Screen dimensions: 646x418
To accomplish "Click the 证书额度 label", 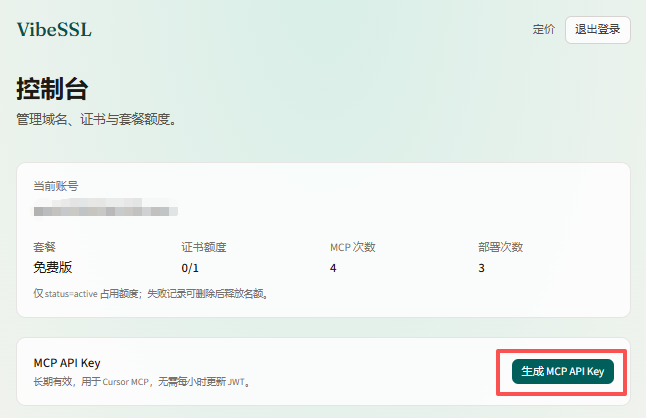I will click(x=204, y=247).
